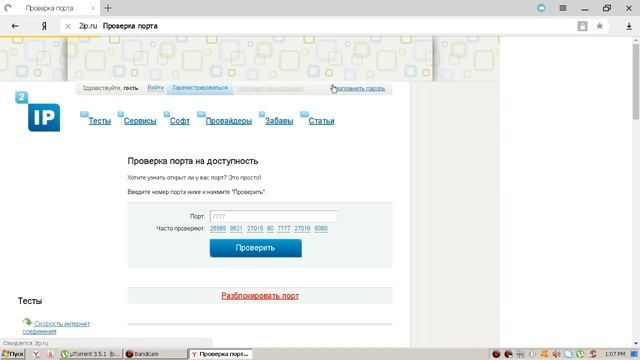Click the Войти login link
The height and width of the screenshot is (360, 640).
(x=156, y=88)
